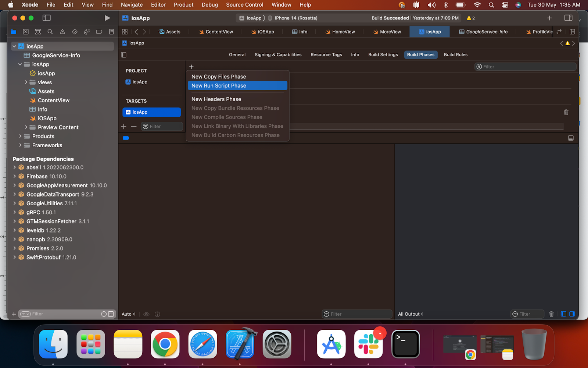
Task: Click the build phases Filter field
Action: pos(526,67)
